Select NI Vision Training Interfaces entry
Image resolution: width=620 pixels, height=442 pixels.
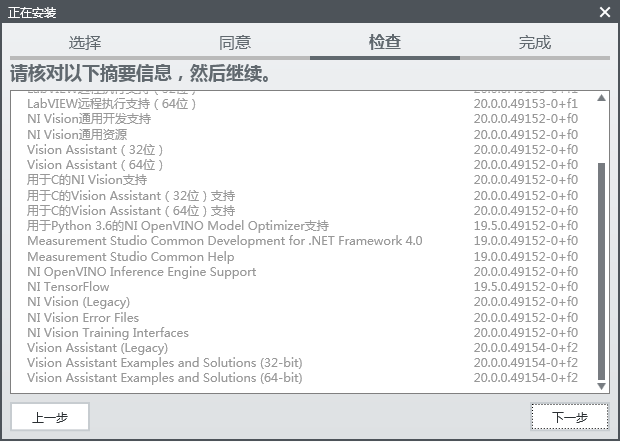pos(108,333)
